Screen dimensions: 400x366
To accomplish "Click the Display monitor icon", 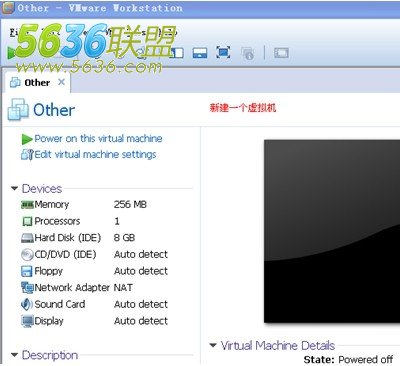I will 27,321.
